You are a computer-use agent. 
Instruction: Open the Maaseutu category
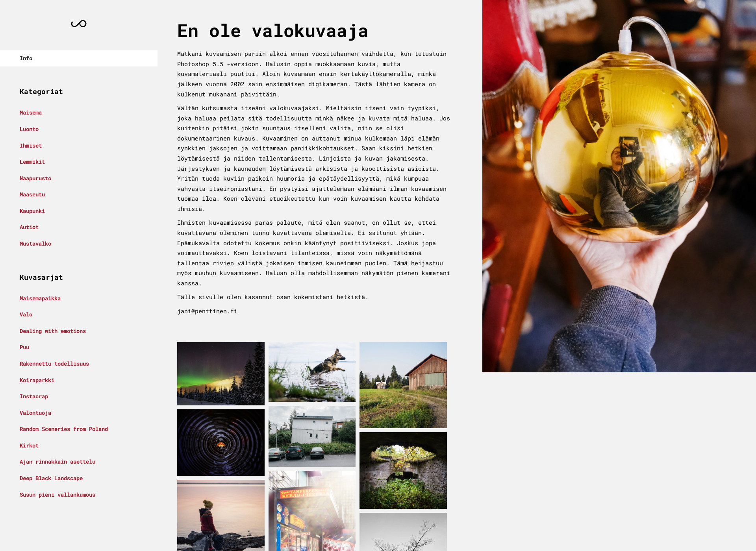tap(32, 194)
